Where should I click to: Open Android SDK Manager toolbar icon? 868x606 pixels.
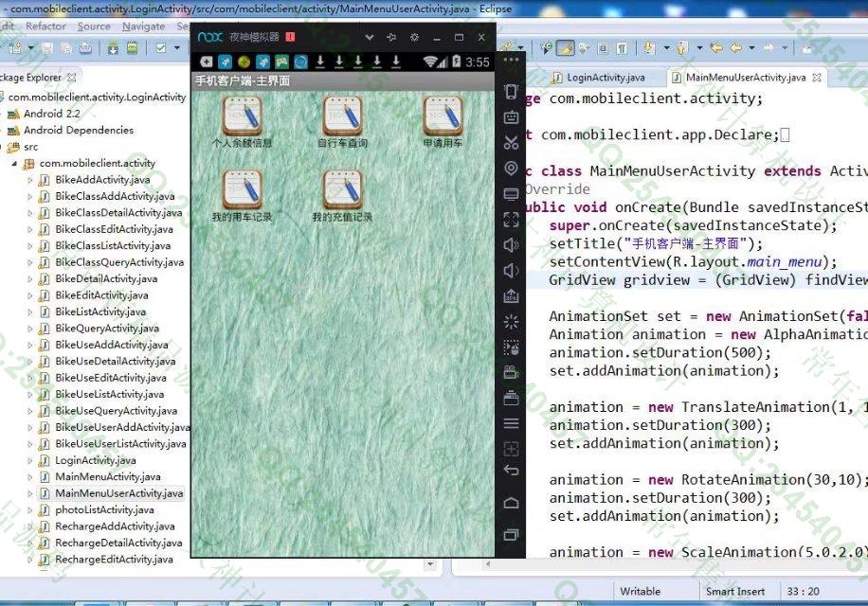[x=113, y=48]
